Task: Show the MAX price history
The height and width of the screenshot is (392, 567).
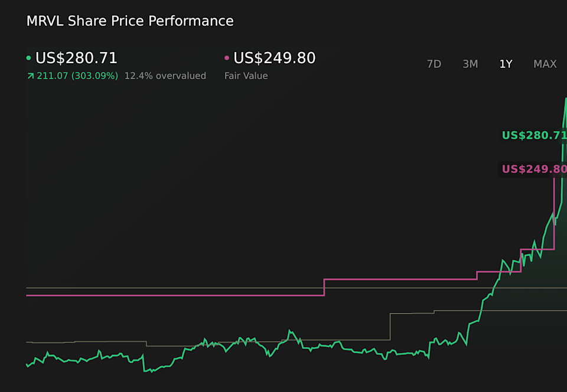Action: click(545, 64)
